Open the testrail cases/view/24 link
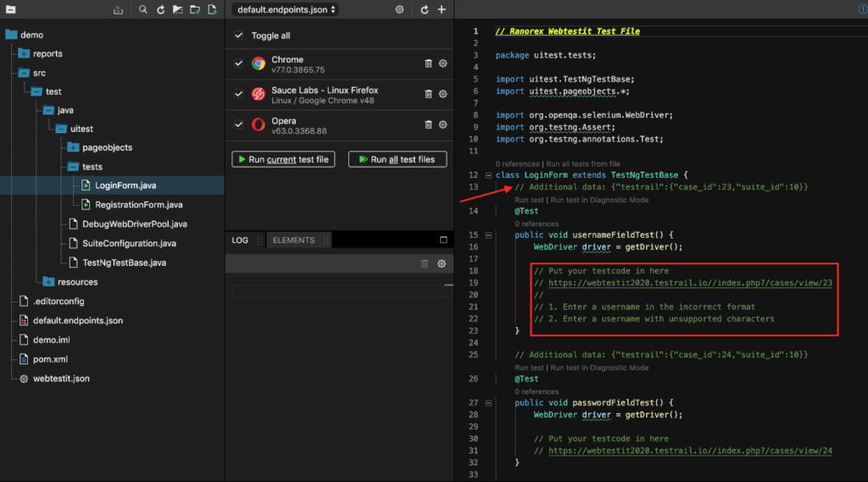The width and height of the screenshot is (868, 482). [690, 451]
